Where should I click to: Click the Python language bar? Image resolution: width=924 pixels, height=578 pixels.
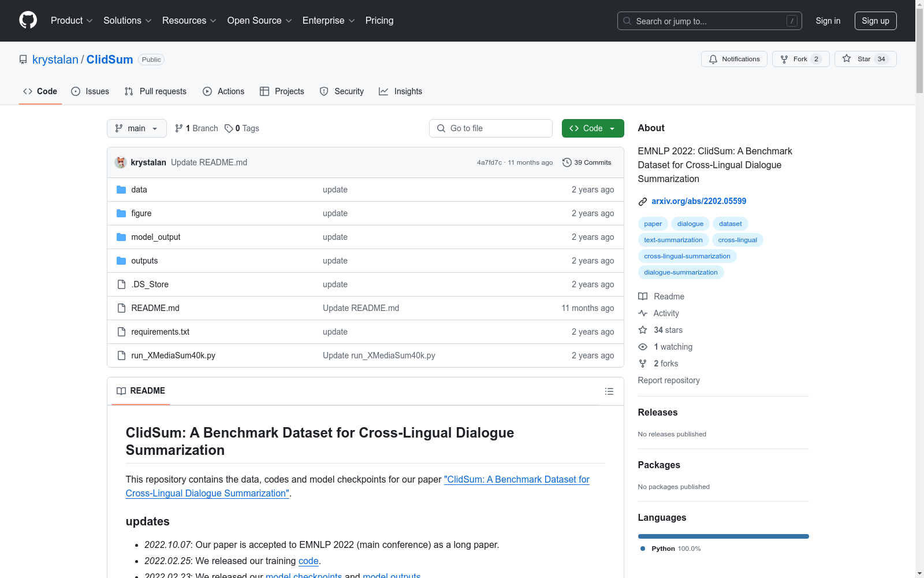tap(724, 536)
